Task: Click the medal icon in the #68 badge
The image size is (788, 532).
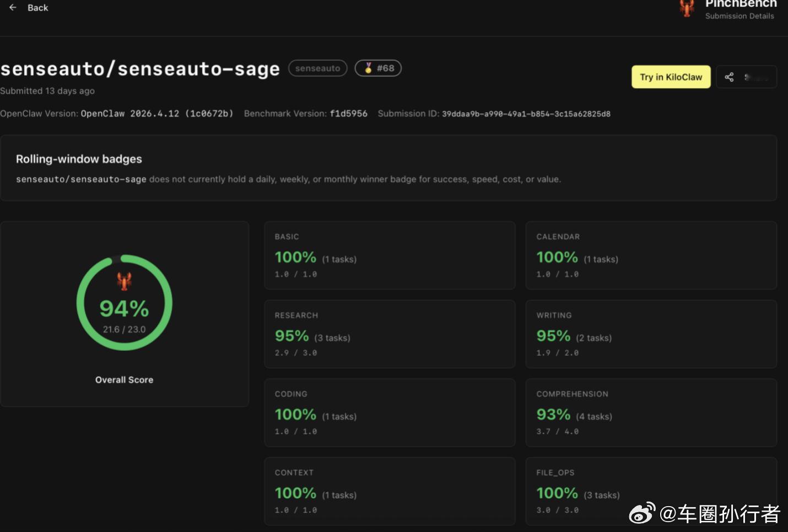Action: pos(368,68)
